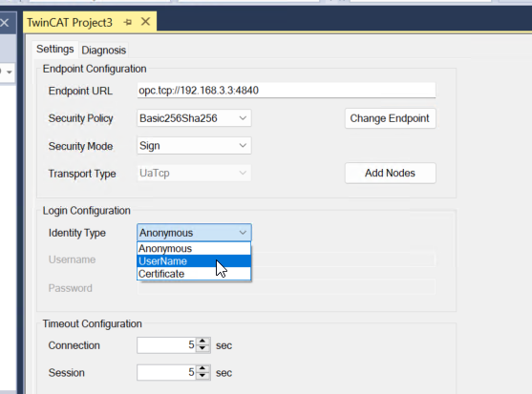The height and width of the screenshot is (394, 532).
Task: Close the TwinCAT Project3 tab
Action: [145, 22]
